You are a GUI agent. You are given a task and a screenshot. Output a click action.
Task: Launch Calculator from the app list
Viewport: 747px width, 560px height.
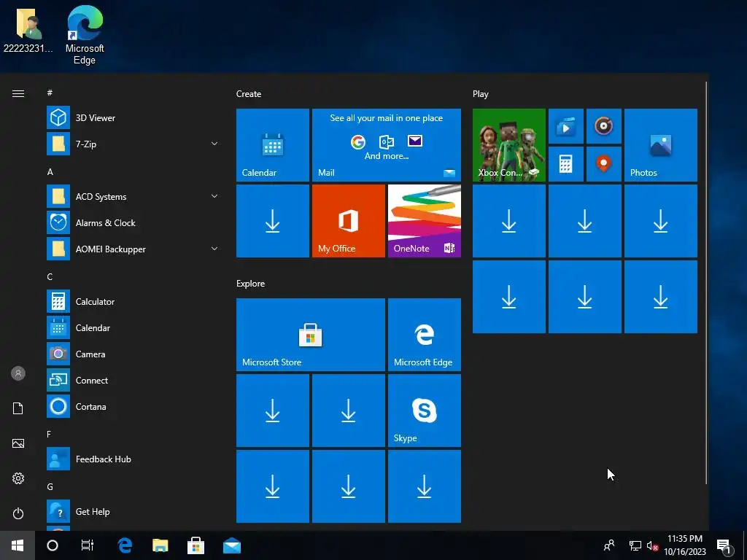pos(133,301)
